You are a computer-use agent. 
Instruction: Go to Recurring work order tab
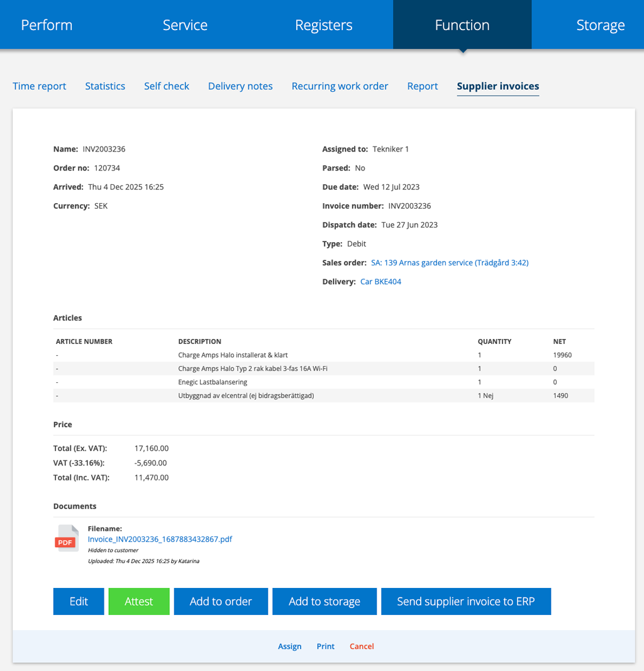340,86
